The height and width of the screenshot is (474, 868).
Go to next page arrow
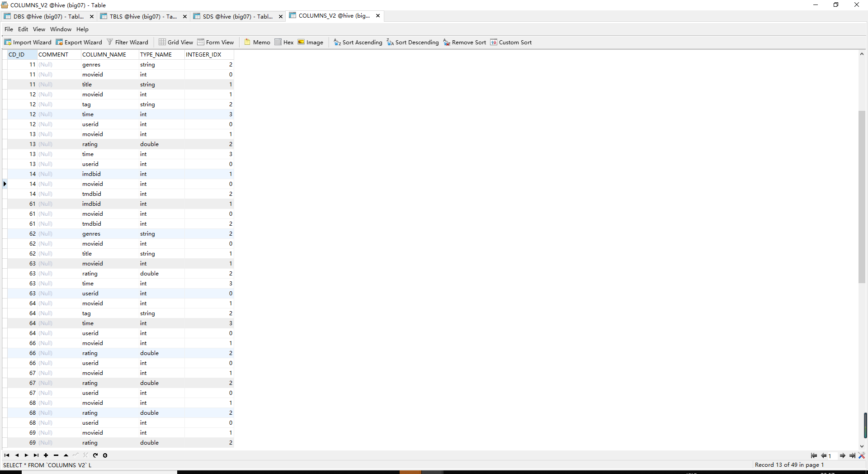843,456
